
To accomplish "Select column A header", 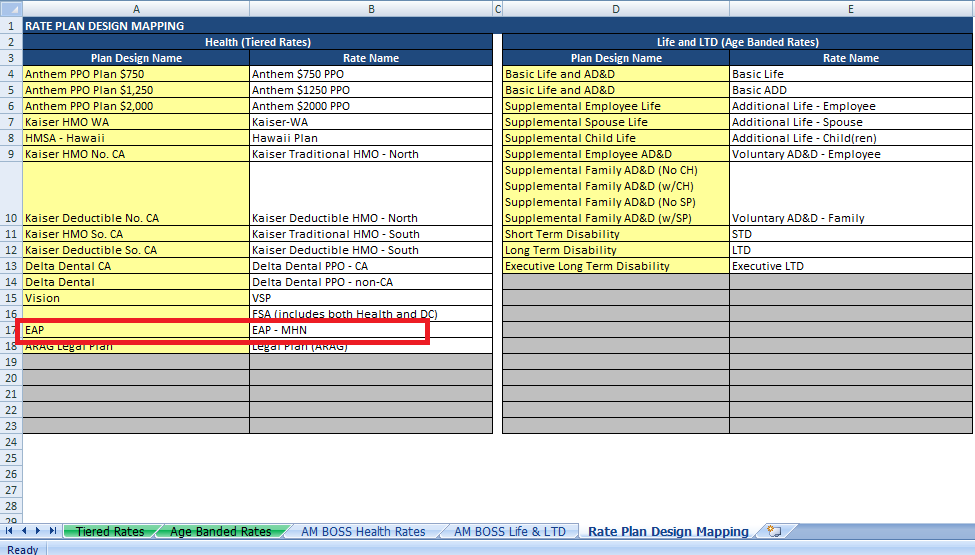I will click(x=136, y=9).
